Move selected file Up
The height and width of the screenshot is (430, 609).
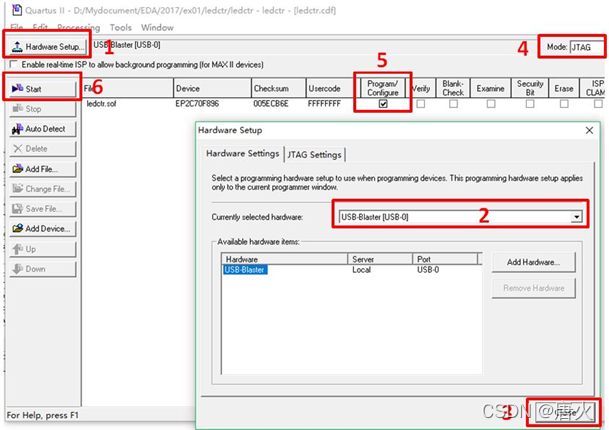[x=42, y=249]
